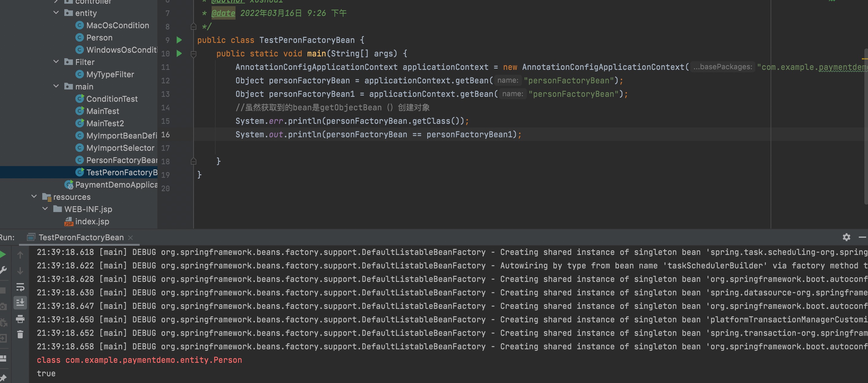
Task: Collapse the Filter package folder
Action: (x=56, y=62)
